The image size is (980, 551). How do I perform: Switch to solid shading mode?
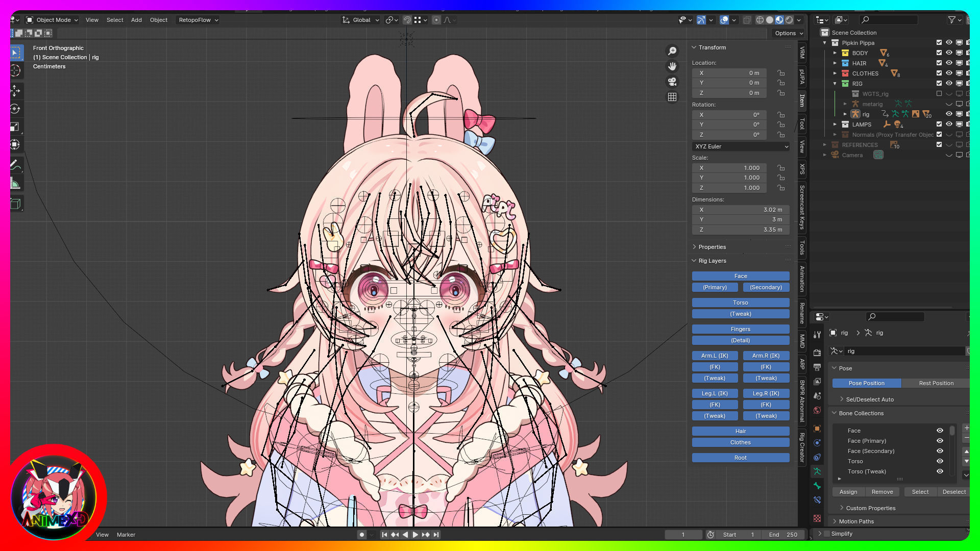(770, 20)
